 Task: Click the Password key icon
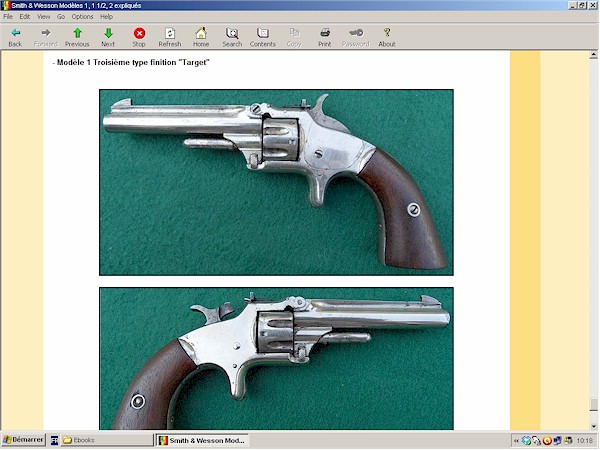pyautogui.click(x=356, y=37)
